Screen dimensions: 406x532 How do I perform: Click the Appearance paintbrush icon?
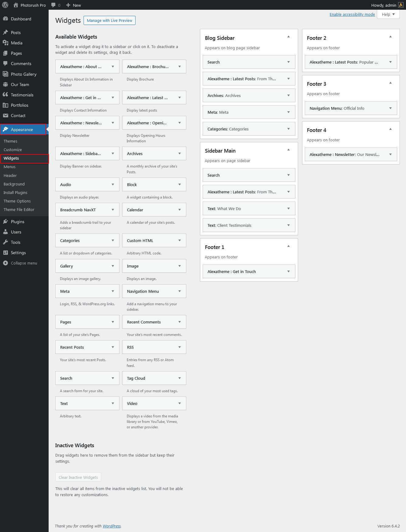tap(5, 129)
